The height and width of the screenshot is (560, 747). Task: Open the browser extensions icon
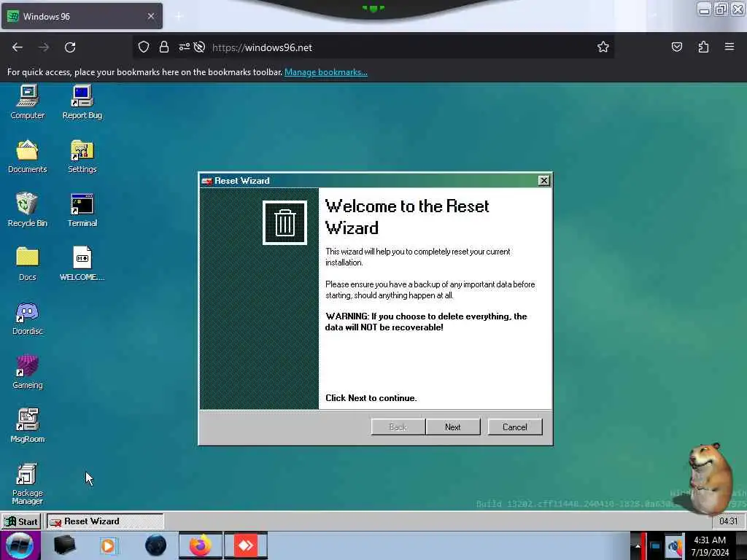click(703, 47)
